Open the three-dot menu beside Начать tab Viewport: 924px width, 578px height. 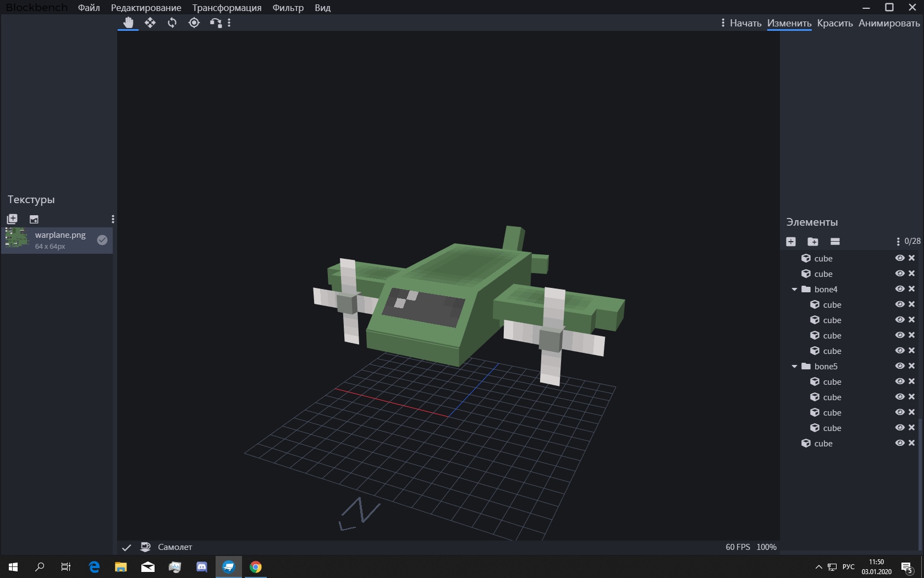(723, 23)
